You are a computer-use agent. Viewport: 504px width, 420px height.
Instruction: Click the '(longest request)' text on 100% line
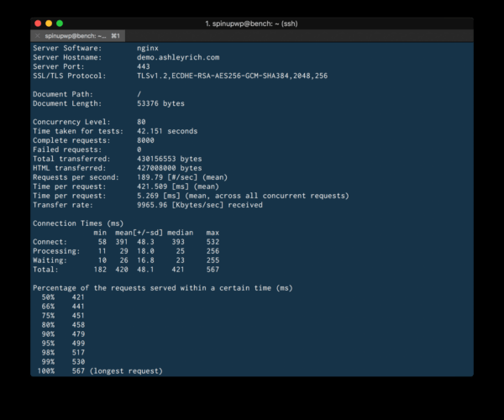coord(125,370)
